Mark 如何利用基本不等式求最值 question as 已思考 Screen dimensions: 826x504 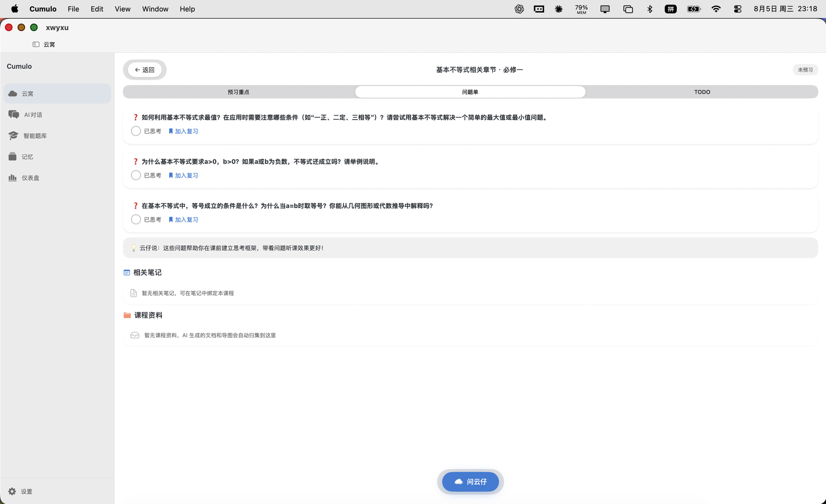136,131
